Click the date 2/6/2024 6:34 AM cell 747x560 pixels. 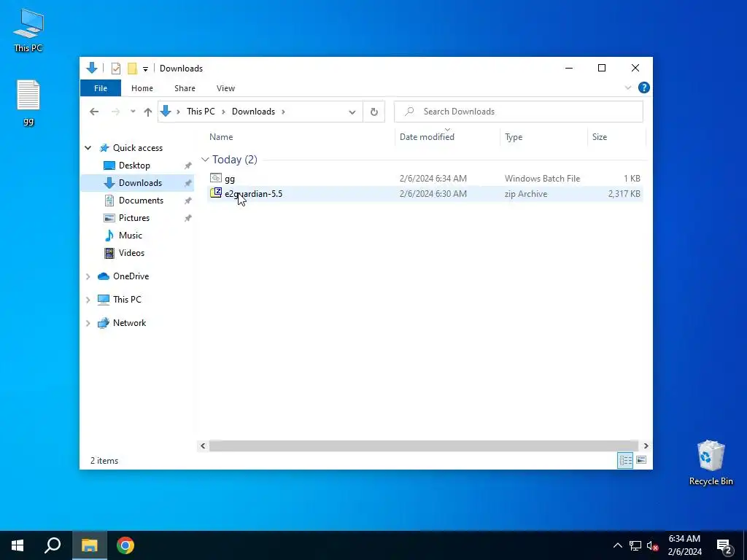(x=433, y=179)
